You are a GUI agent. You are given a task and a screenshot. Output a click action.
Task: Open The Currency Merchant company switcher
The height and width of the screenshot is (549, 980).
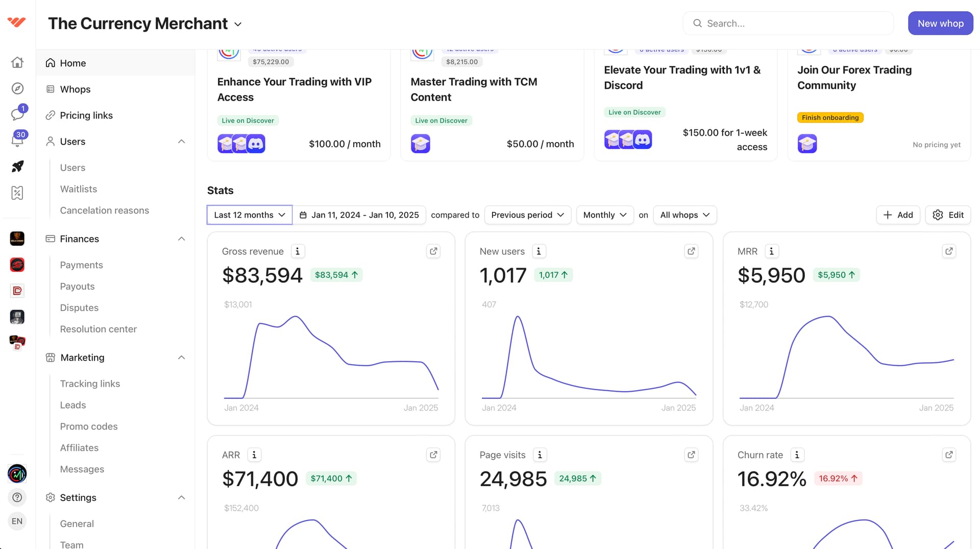(x=145, y=23)
